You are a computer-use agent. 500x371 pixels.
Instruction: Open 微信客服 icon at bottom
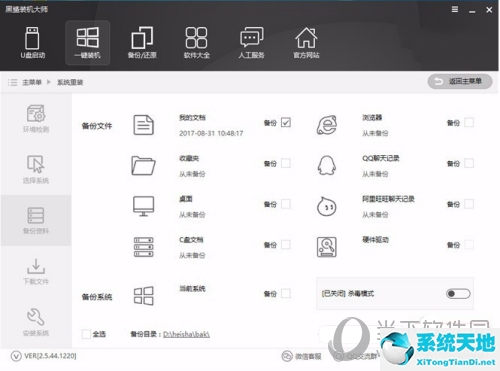click(287, 356)
